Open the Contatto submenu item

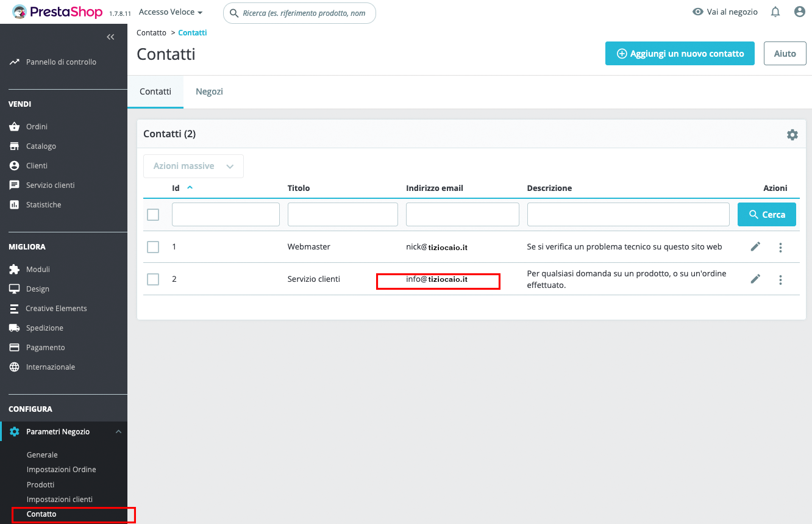(x=41, y=514)
